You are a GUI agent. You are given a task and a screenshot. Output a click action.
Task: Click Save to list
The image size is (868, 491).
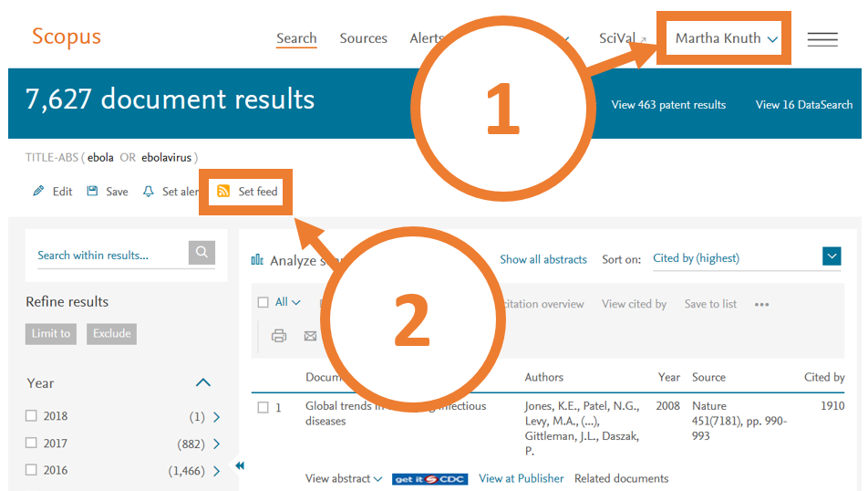pos(710,304)
